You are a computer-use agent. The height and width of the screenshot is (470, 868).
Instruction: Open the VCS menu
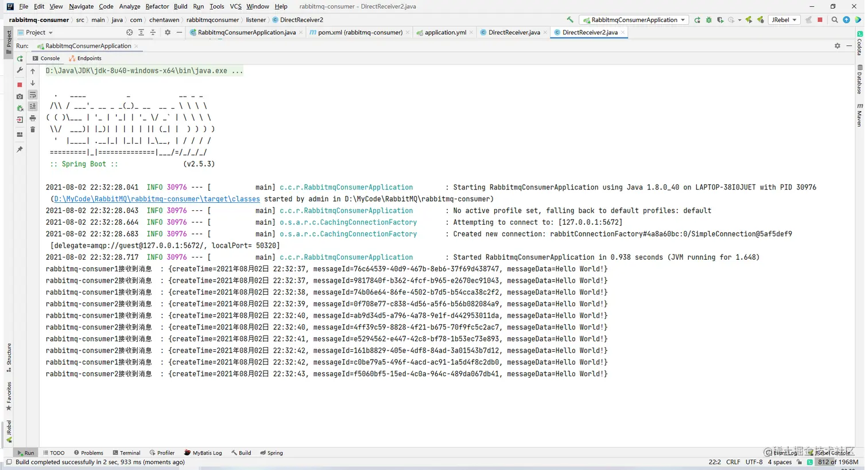235,6
